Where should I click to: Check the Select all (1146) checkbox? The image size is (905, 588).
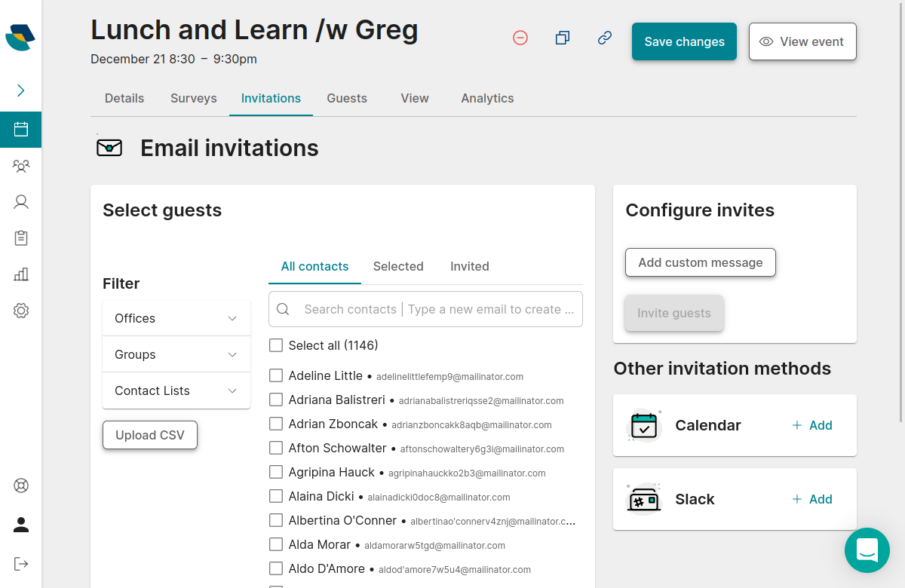(x=276, y=345)
